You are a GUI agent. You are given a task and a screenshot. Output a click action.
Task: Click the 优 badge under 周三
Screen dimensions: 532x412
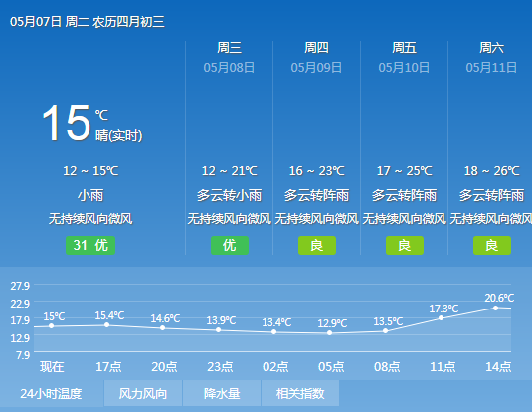pyautogui.click(x=230, y=245)
